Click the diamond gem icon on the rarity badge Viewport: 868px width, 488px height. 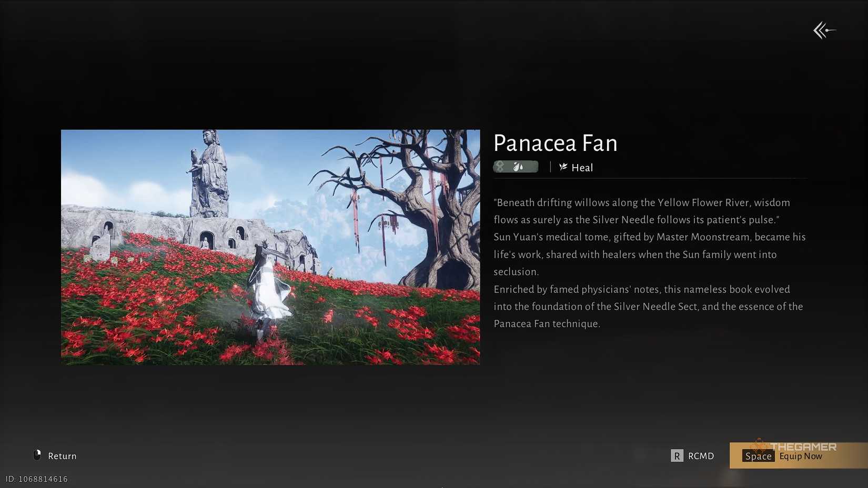click(x=500, y=166)
